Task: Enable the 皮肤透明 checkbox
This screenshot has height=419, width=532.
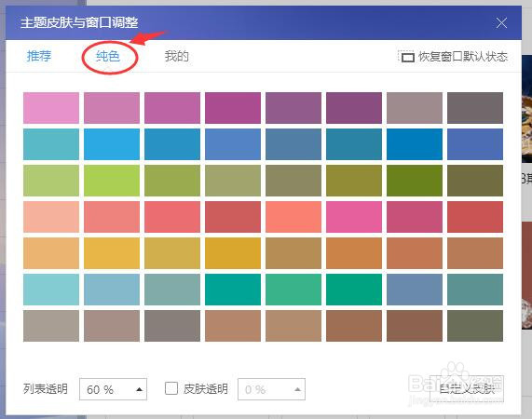Action: click(171, 388)
